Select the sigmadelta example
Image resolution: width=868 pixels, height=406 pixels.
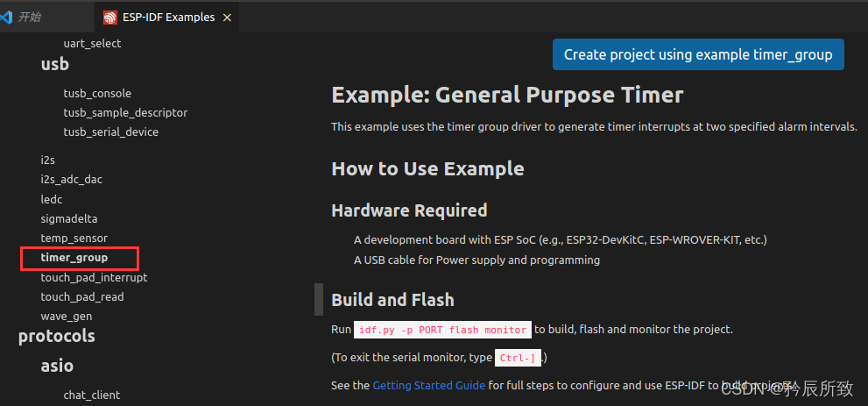pyautogui.click(x=68, y=219)
